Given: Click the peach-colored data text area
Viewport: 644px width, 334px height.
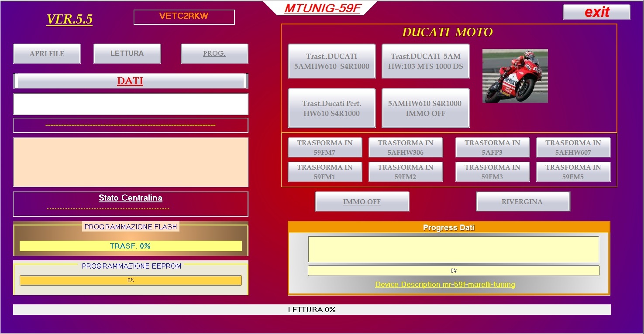Looking at the screenshot, I should [131, 162].
